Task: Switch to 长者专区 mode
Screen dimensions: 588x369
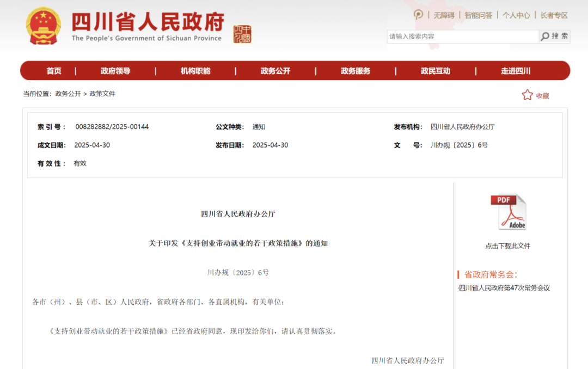Action: [554, 15]
